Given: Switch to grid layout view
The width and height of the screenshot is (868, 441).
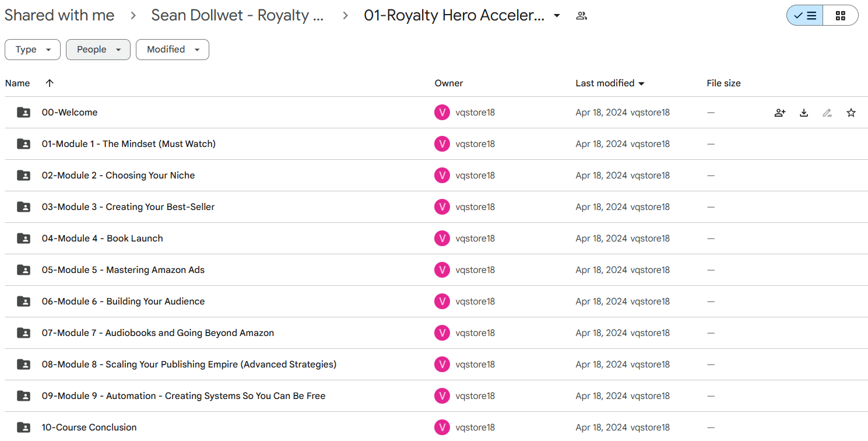Looking at the screenshot, I should (841, 16).
